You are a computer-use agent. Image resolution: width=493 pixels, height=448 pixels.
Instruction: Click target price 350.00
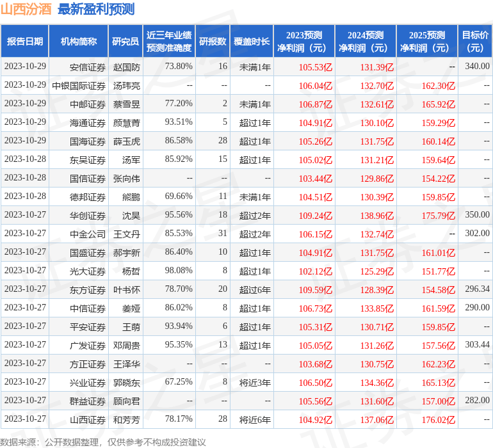coord(477,214)
